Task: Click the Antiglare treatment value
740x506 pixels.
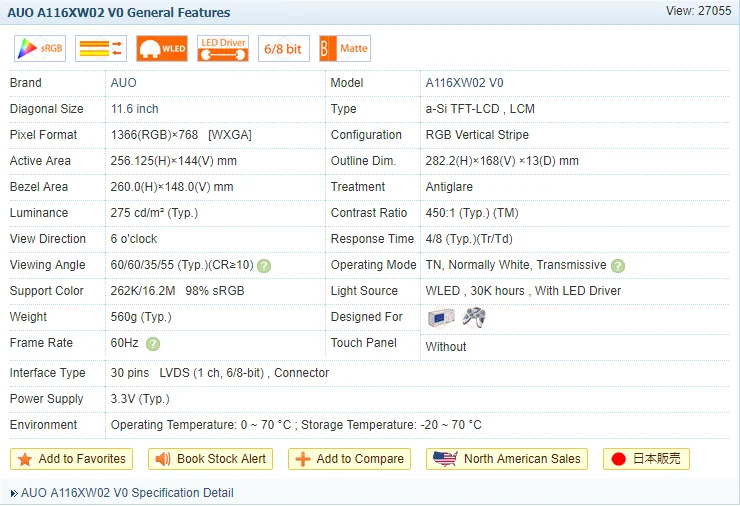Action: pyautogui.click(x=449, y=187)
